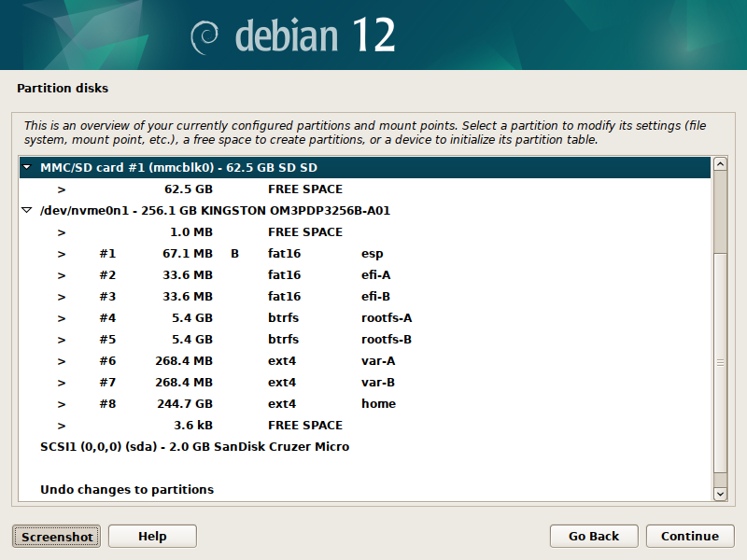
Task: Click the rootfs-A partition name
Action: [x=387, y=317]
